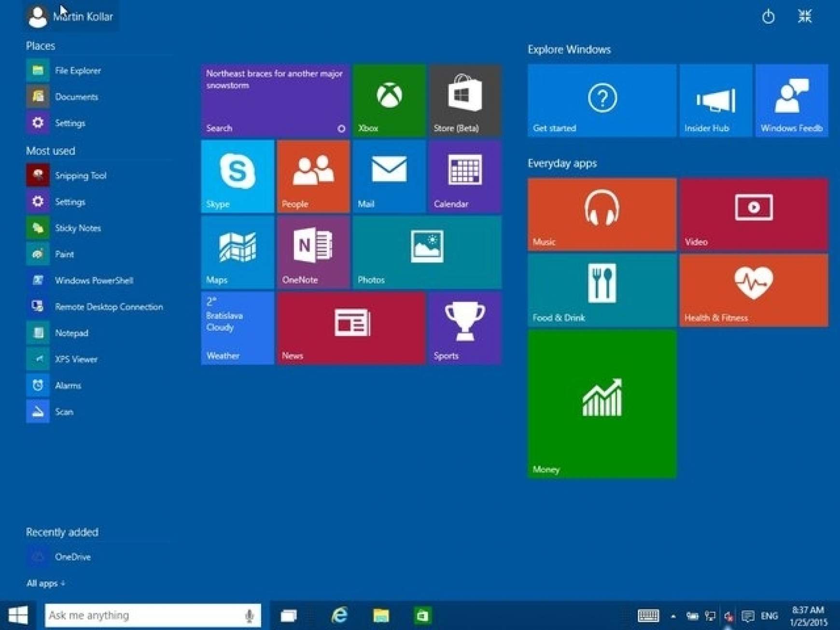Screen dimensions: 840x630
Task: Open Remote Desktop Connection
Action: tap(99, 307)
